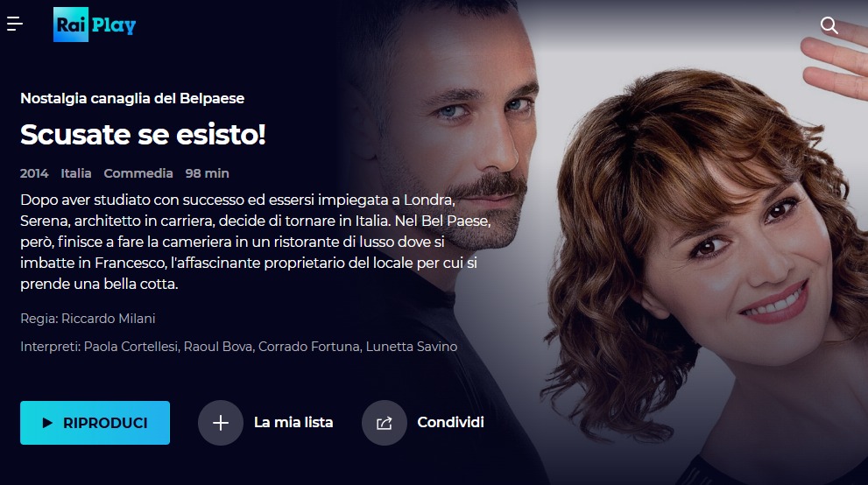Play the movie with RIPRODUCI button
The image size is (868, 485).
pos(95,423)
